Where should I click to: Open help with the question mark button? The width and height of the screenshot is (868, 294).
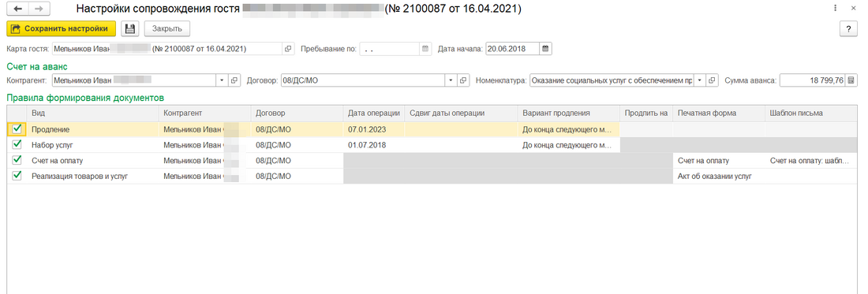point(848,28)
